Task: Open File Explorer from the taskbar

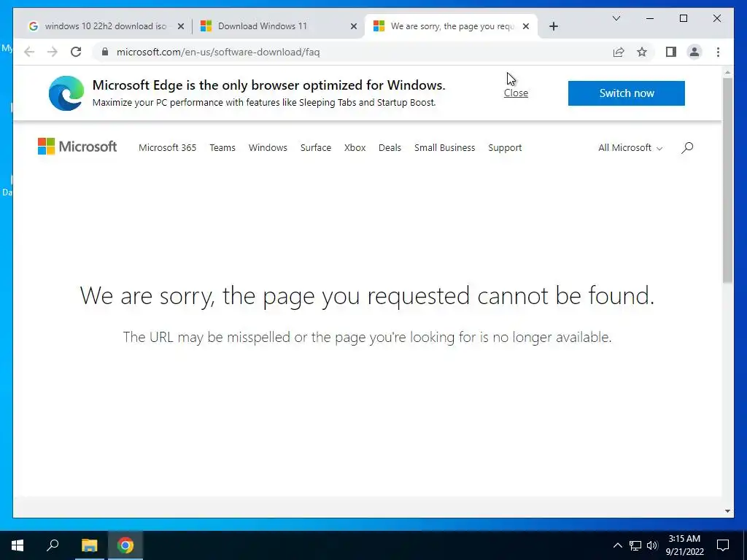Action: click(89, 545)
